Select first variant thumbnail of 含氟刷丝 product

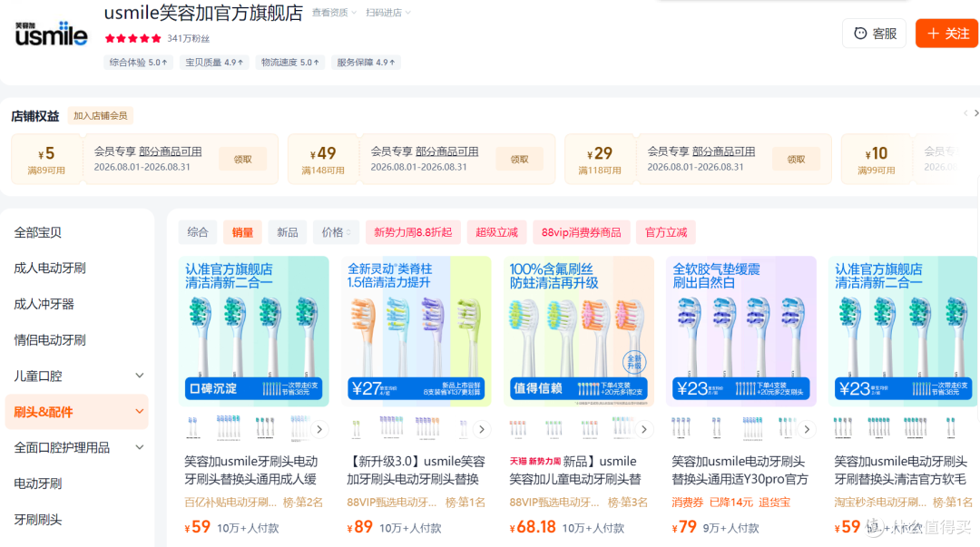(518, 428)
